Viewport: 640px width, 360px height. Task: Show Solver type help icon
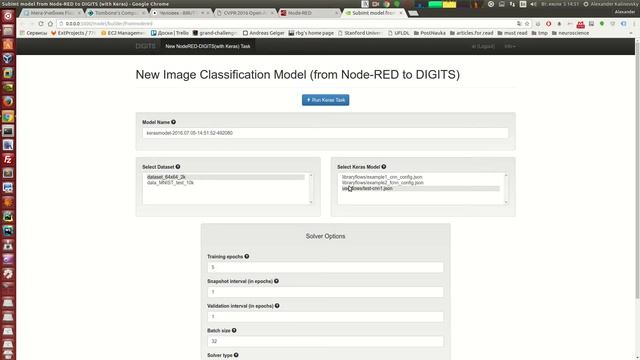[x=236, y=355]
